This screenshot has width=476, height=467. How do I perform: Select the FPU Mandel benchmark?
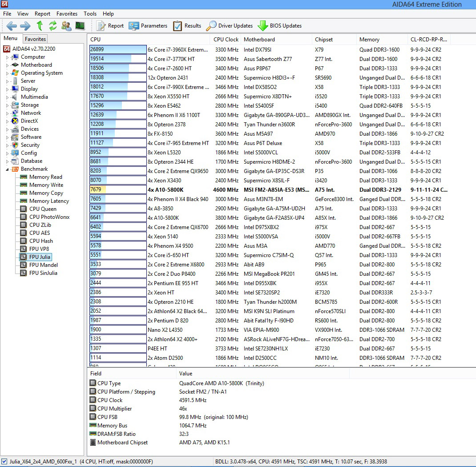(x=39, y=265)
